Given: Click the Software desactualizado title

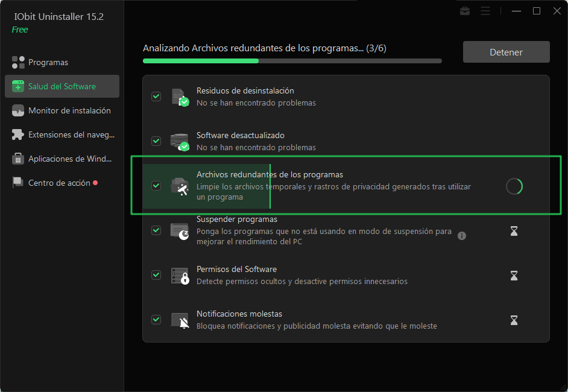Looking at the screenshot, I should coord(241,136).
